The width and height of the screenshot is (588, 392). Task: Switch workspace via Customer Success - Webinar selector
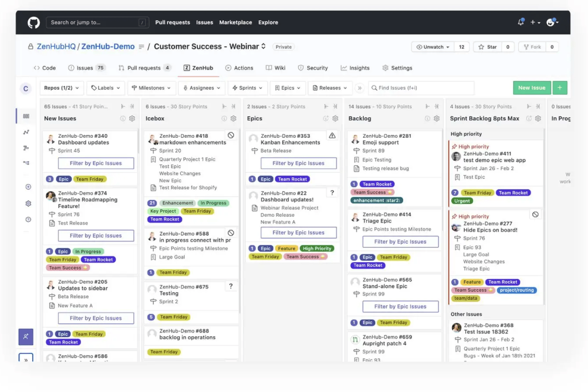tap(210, 46)
